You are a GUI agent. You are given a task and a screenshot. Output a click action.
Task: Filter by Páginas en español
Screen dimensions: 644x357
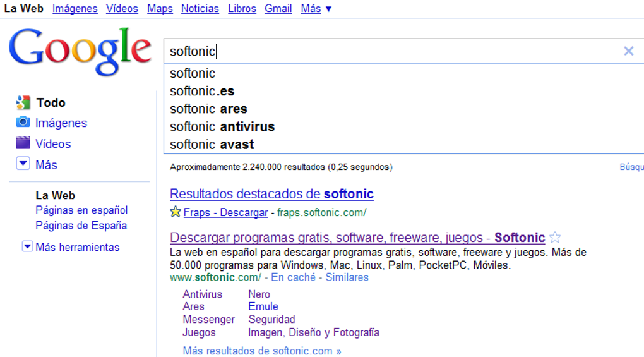(81, 210)
